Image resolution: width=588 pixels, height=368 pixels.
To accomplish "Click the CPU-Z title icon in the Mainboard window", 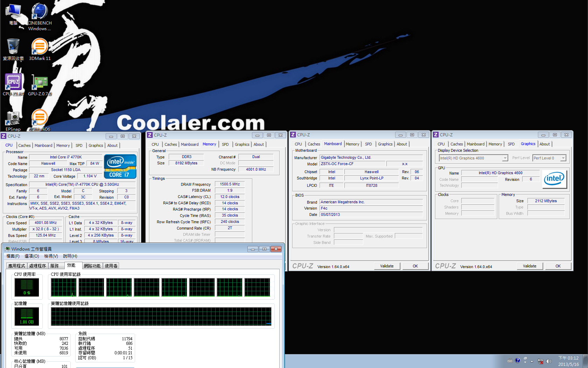I will point(293,135).
